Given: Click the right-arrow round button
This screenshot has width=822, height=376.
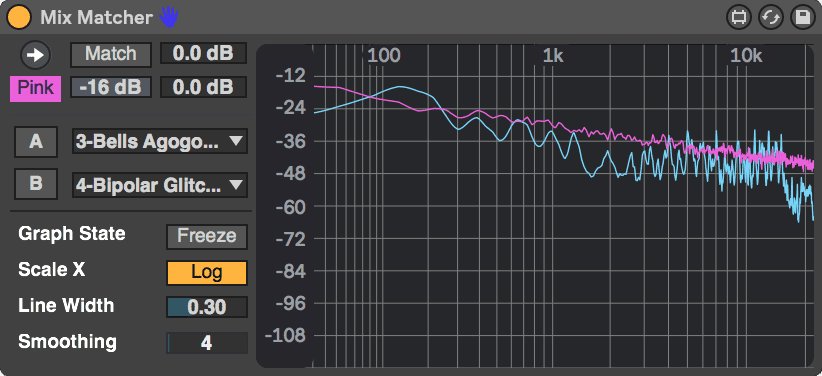Looking at the screenshot, I should [36, 55].
